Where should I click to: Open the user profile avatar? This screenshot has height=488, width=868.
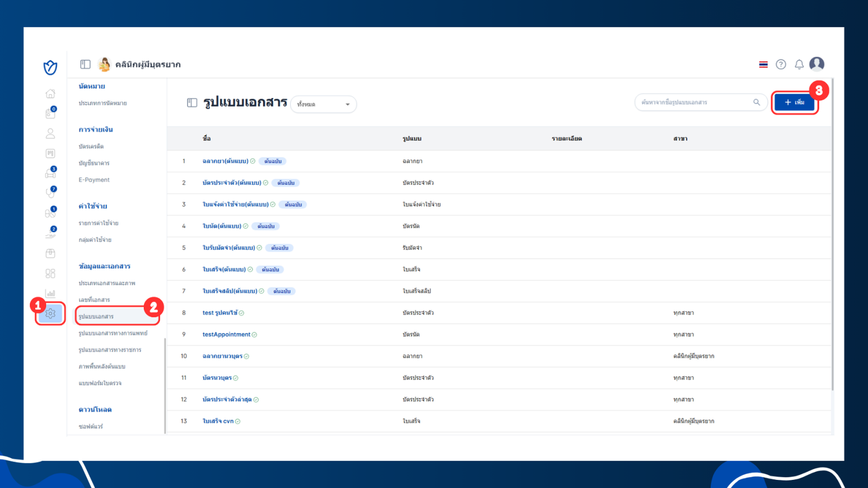tap(817, 64)
